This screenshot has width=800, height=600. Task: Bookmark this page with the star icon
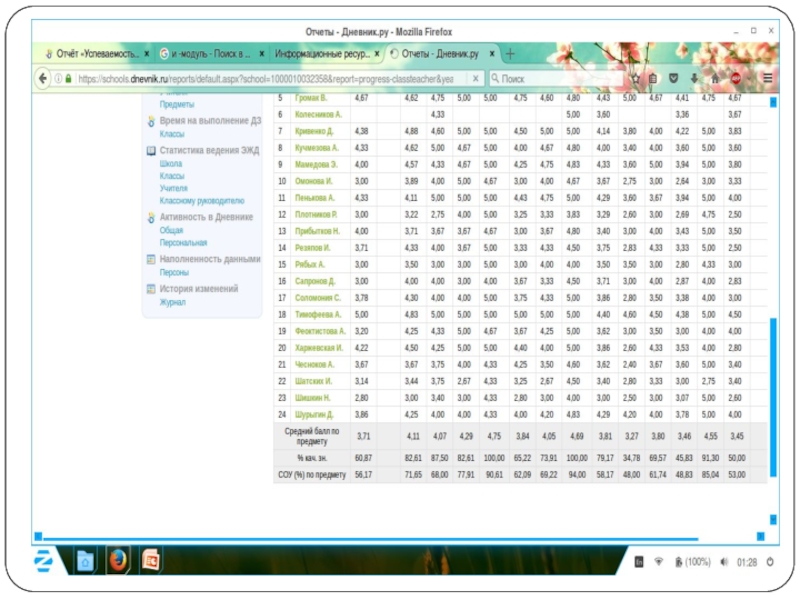coord(635,78)
